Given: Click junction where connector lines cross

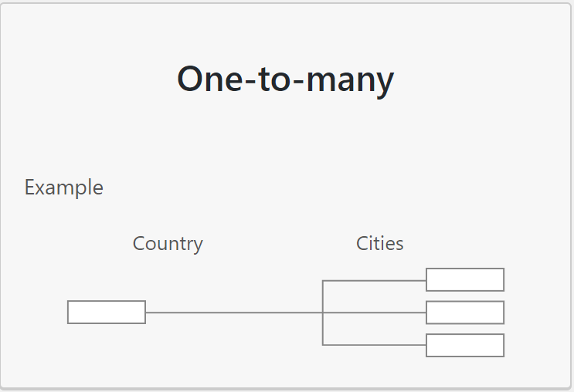Looking at the screenshot, I should coord(322,313).
